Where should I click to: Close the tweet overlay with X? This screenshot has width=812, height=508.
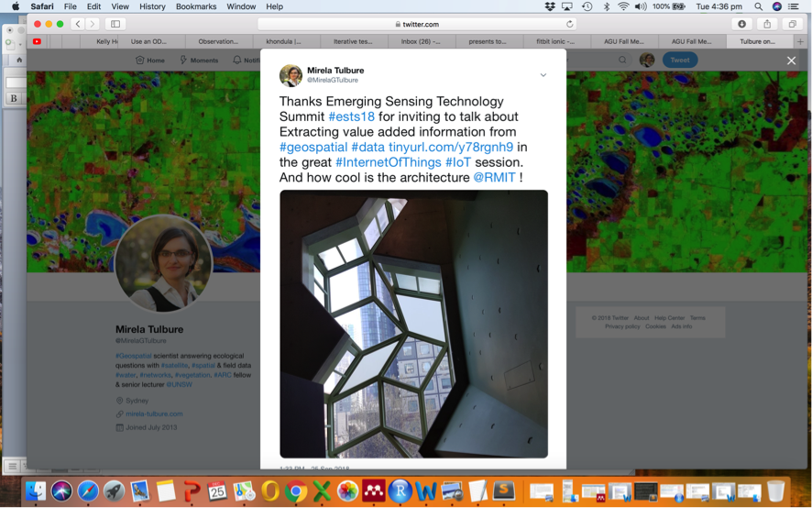791,61
